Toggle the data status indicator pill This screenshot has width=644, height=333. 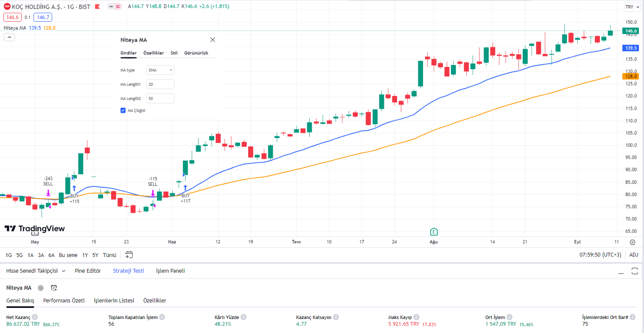[x=114, y=7]
